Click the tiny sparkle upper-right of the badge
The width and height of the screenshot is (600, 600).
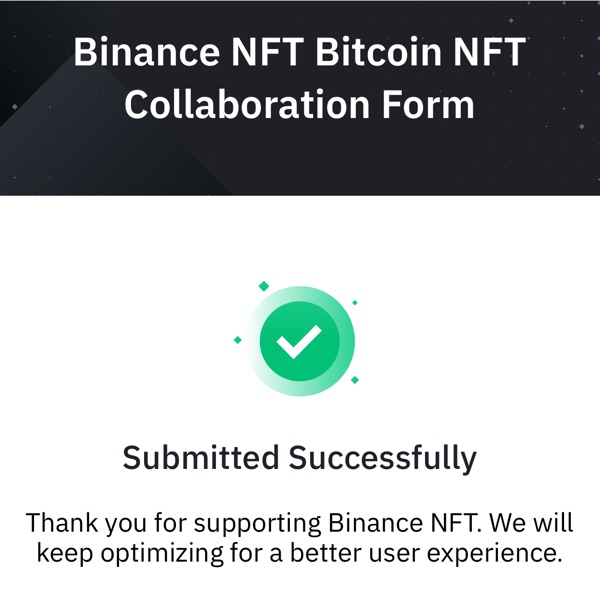pyautogui.click(x=355, y=302)
